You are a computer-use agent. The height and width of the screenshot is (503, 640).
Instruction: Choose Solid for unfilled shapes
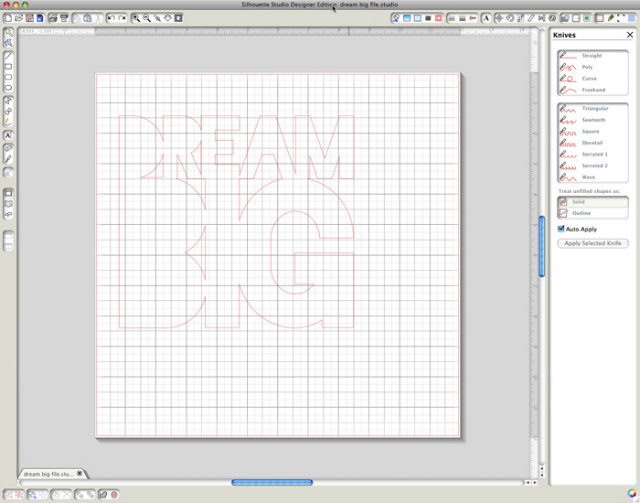pos(593,202)
